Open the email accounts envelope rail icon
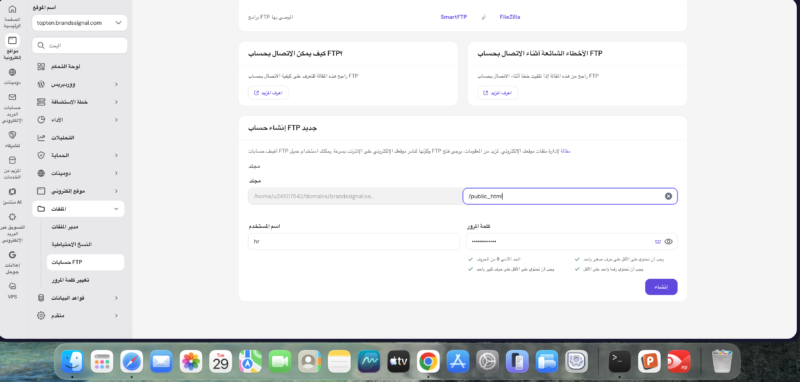The image size is (800, 382). (13, 97)
